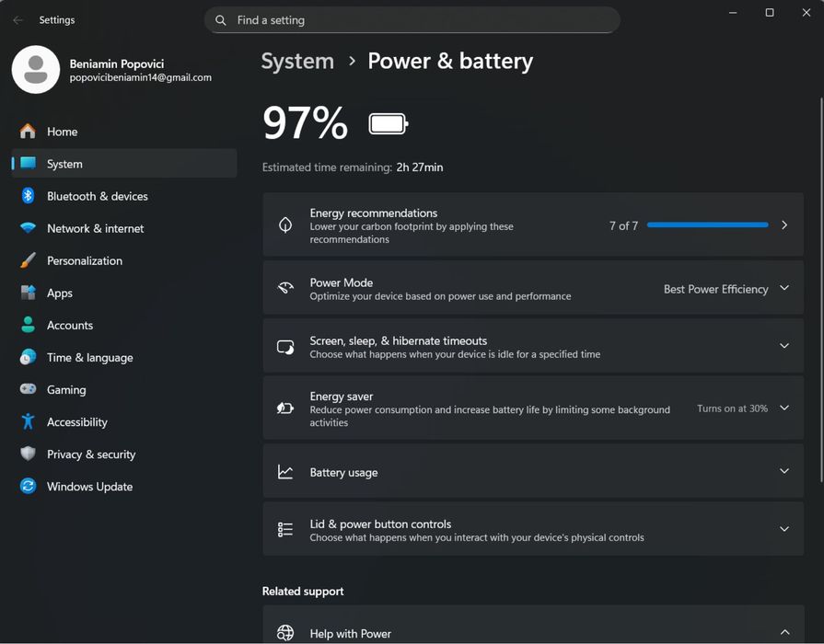The height and width of the screenshot is (644, 824).
Task: Click the Find a setting search box
Action: 412,20
